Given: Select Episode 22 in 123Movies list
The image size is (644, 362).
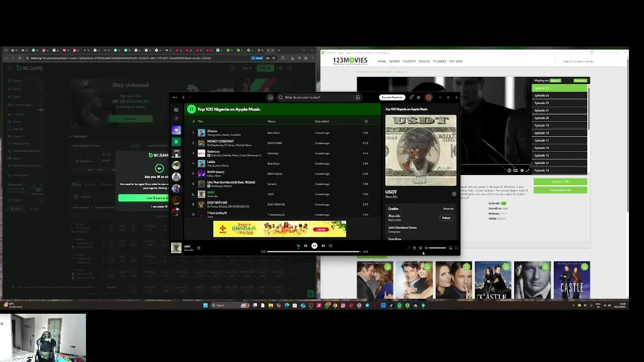Looking at the screenshot, I should 559,103.
